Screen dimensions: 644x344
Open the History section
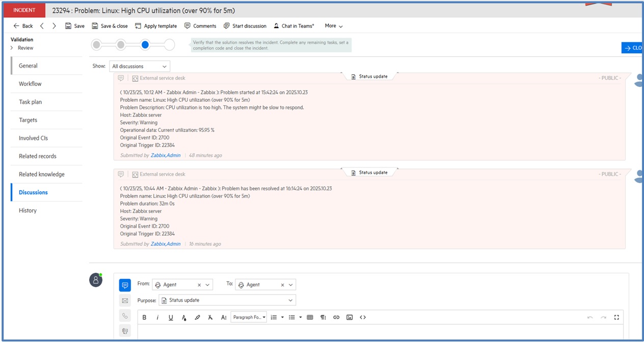pyautogui.click(x=46, y=210)
